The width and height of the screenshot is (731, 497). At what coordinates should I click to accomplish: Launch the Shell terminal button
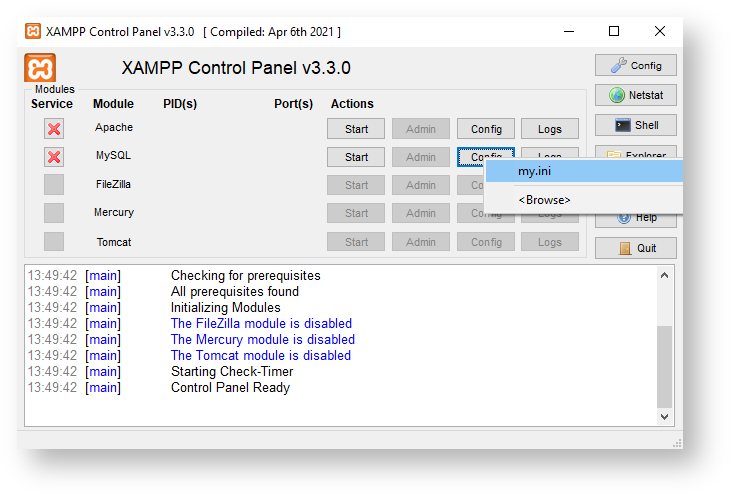tap(635, 126)
